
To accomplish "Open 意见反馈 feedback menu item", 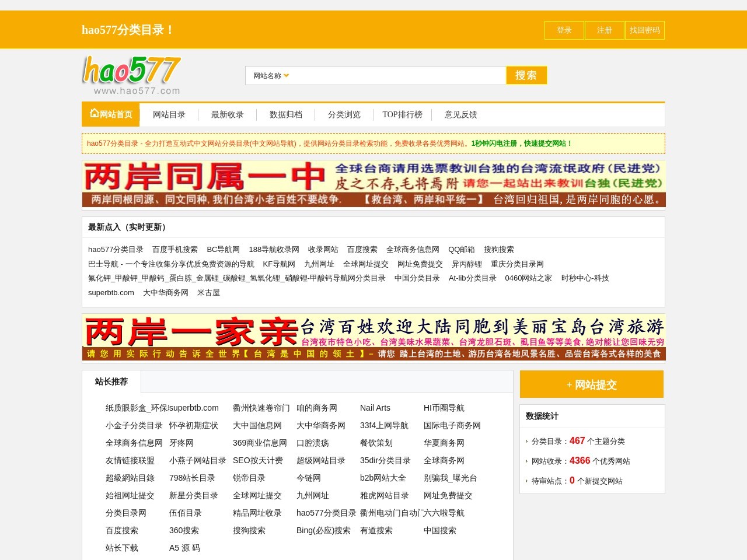I will [x=460, y=115].
